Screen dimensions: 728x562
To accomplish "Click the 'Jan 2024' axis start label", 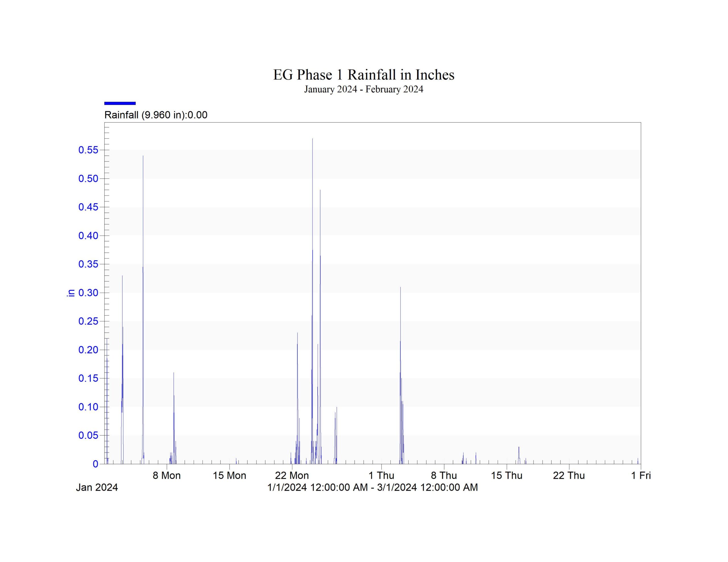I will tap(97, 487).
